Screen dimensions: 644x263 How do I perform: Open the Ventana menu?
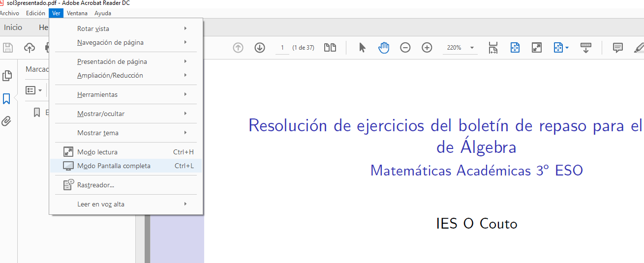pos(77,13)
